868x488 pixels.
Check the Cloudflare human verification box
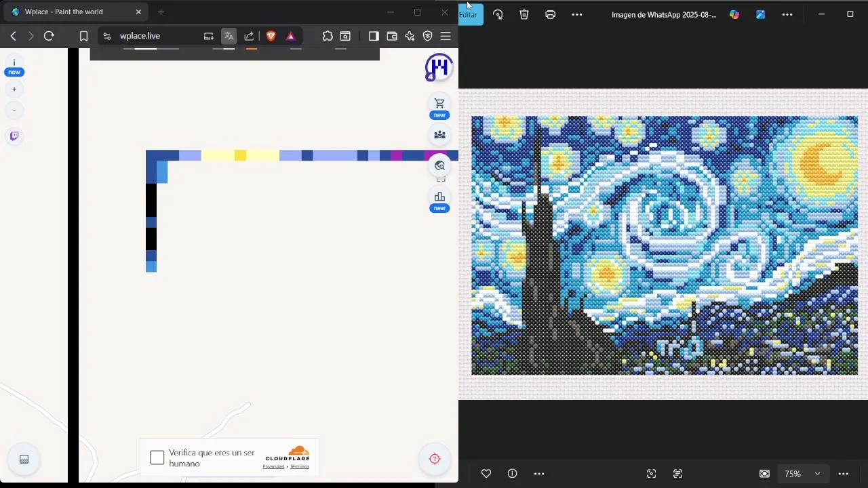click(157, 458)
